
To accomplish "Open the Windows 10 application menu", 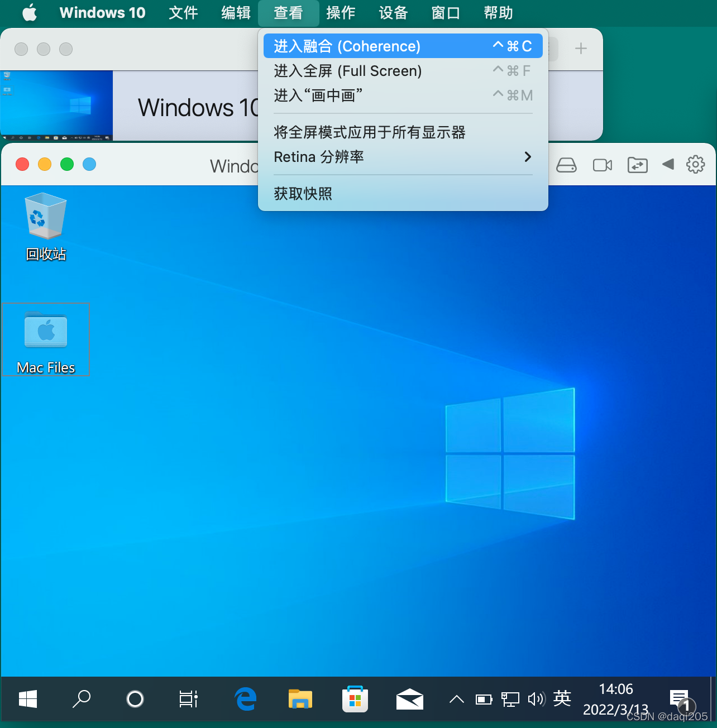I will (102, 12).
